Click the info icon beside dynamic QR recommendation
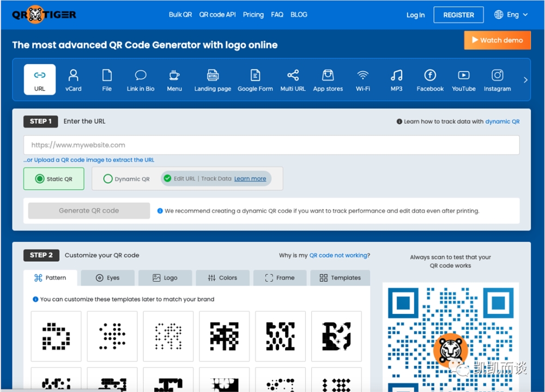This screenshot has width=545, height=392. [160, 211]
